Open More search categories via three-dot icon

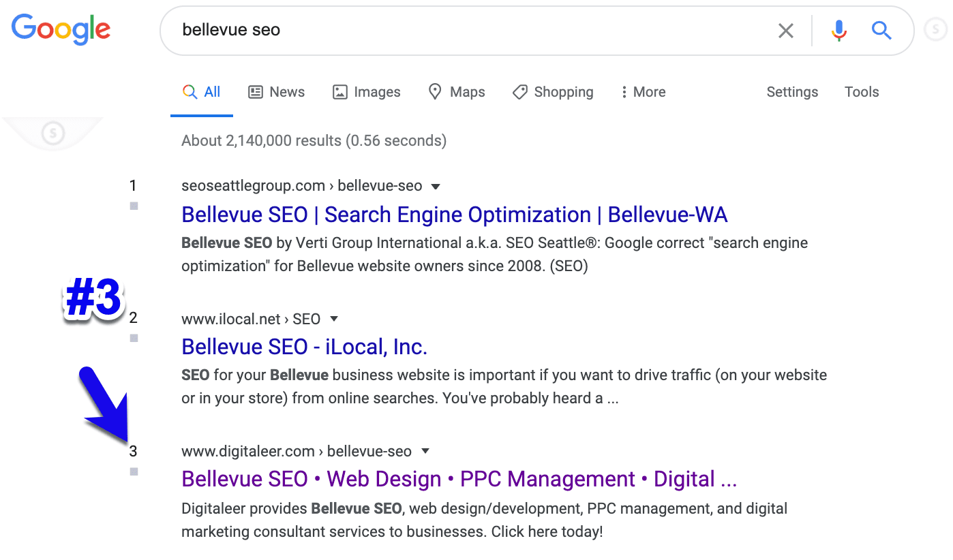click(625, 91)
